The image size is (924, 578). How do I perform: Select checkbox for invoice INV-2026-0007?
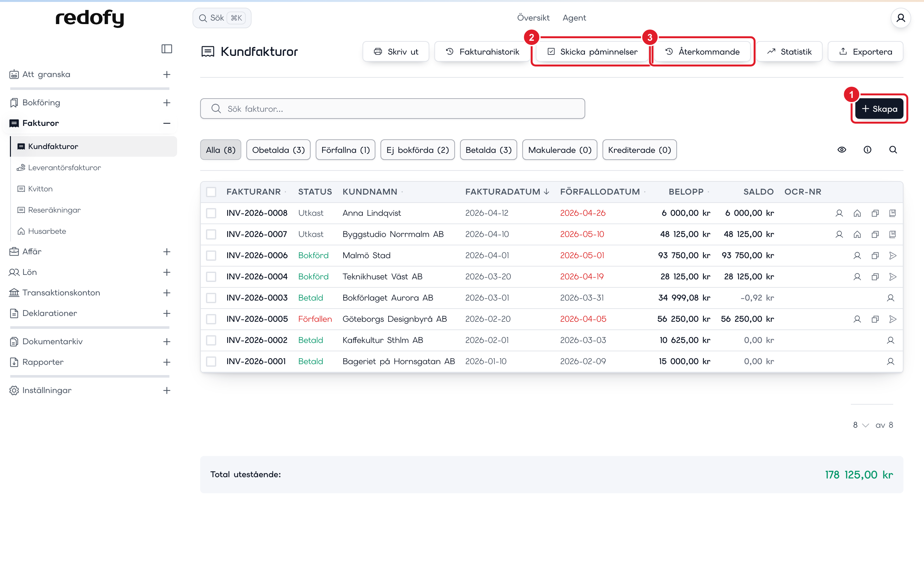(211, 234)
